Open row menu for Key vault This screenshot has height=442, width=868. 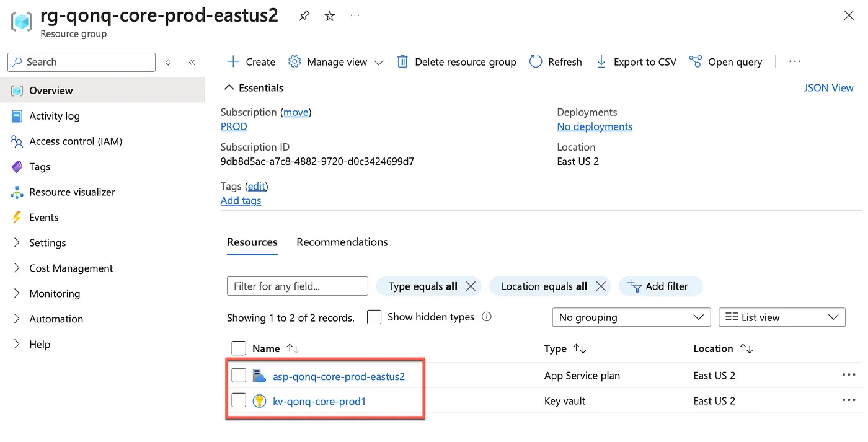[x=849, y=400]
